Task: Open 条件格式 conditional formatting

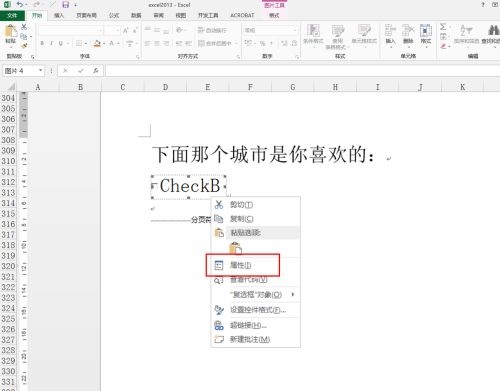Action: (x=313, y=35)
